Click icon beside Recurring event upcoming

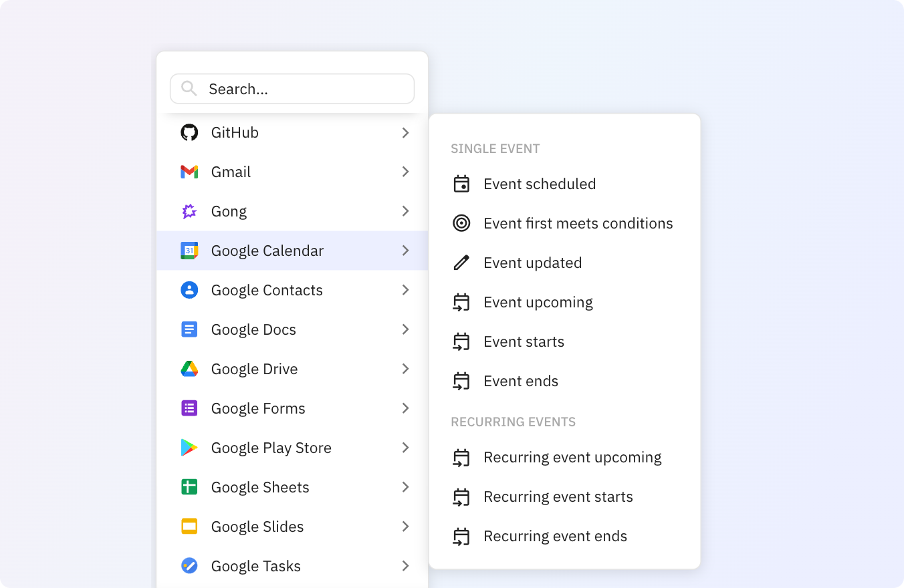[x=461, y=457]
